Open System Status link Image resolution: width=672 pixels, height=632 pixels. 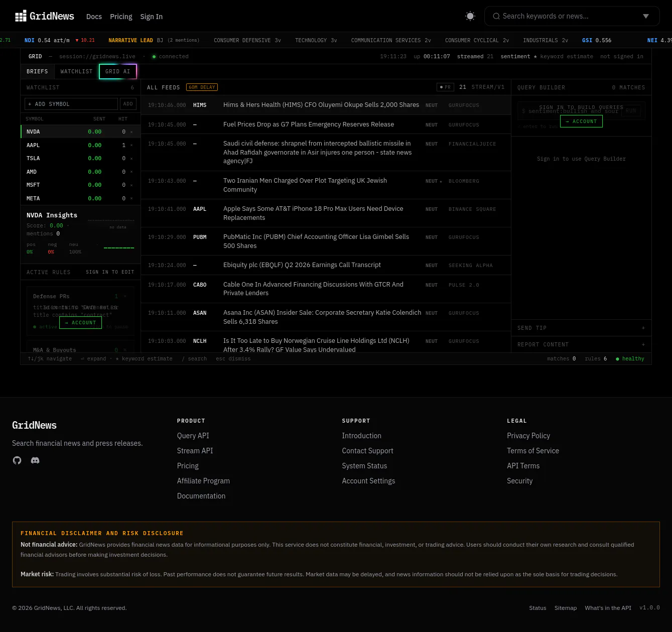pyautogui.click(x=364, y=466)
